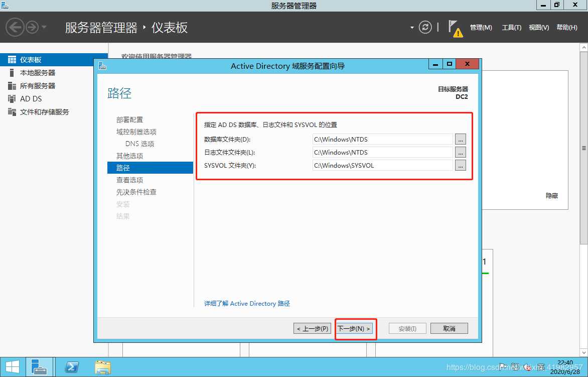Click the 文件和存储服务 sidebar icon

pos(12,112)
